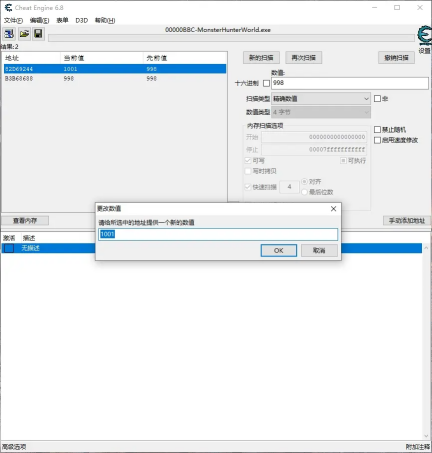Open settings via Cheat Engine logo
The width and height of the screenshot is (432, 453).
pyautogui.click(x=424, y=39)
